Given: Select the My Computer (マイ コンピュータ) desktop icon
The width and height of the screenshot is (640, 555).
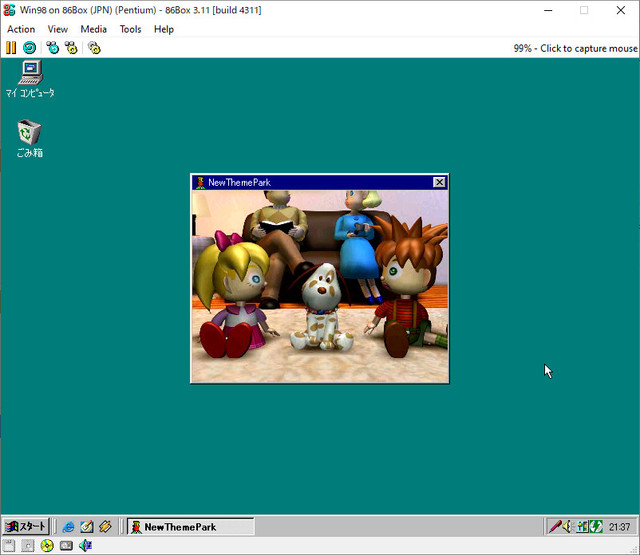Looking at the screenshot, I should coord(30,79).
